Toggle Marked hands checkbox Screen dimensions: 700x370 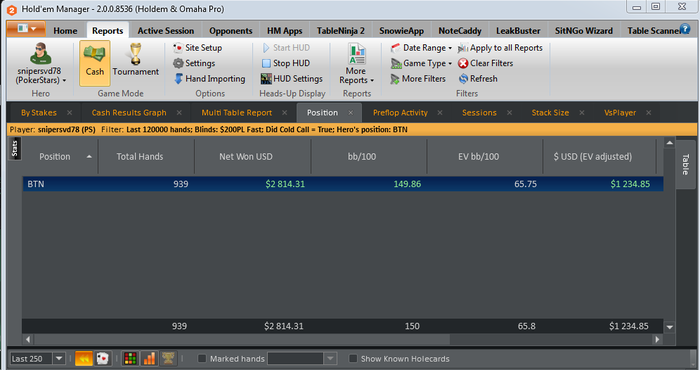coord(202,358)
